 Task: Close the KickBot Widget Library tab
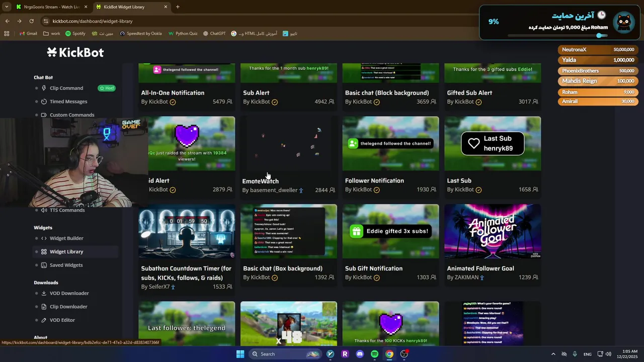click(166, 7)
